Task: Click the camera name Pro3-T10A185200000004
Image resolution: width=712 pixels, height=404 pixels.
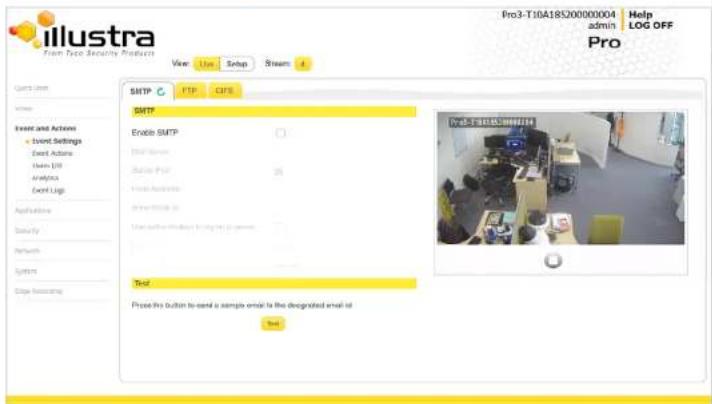Action: 559,15
